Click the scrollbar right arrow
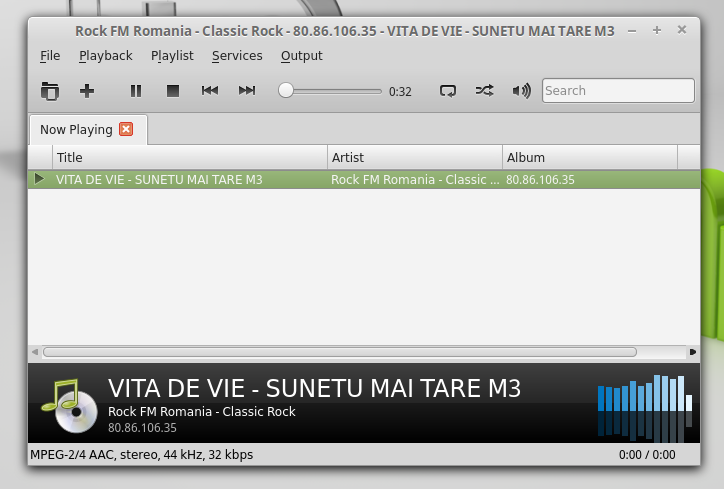The height and width of the screenshot is (489, 724). 693,352
